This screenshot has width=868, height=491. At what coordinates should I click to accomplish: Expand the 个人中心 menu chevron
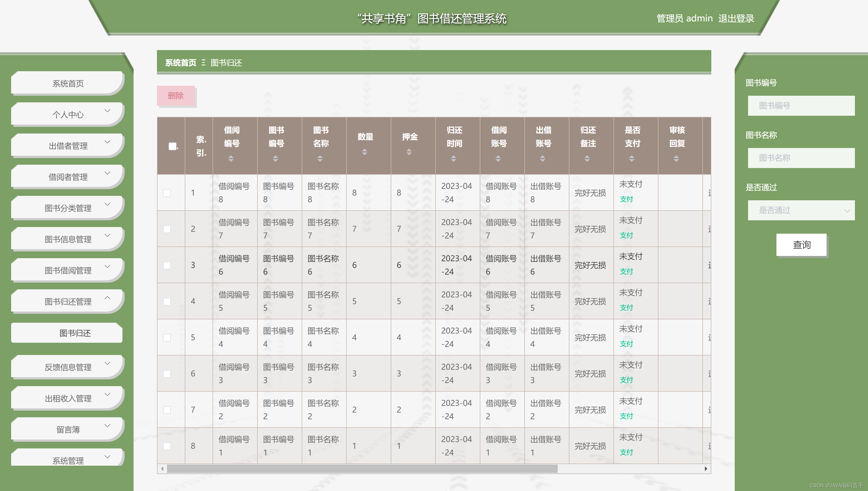[108, 111]
